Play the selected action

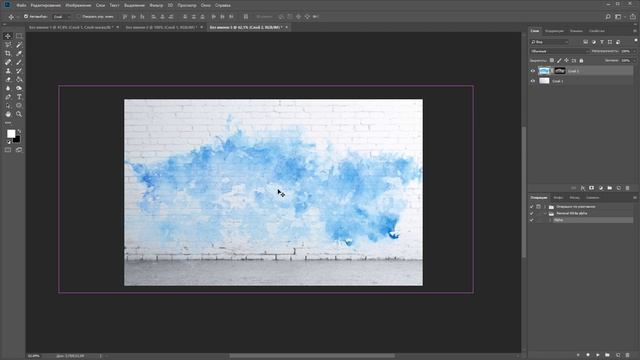(597, 355)
